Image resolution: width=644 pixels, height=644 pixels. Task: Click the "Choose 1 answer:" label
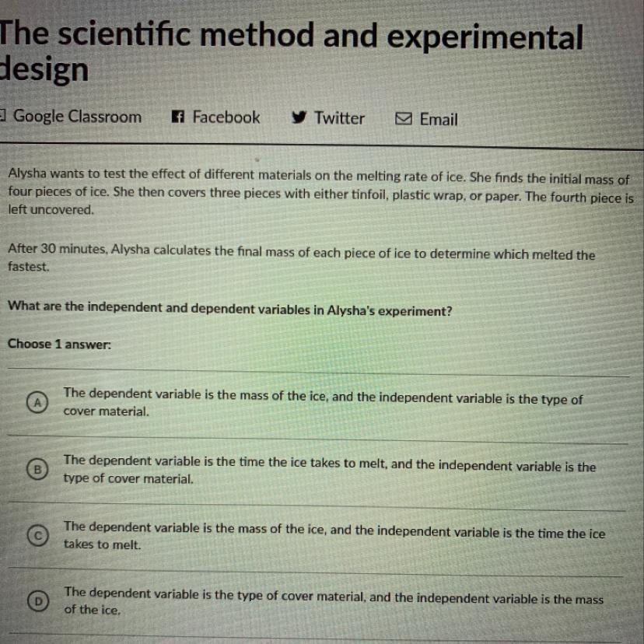click(x=60, y=344)
